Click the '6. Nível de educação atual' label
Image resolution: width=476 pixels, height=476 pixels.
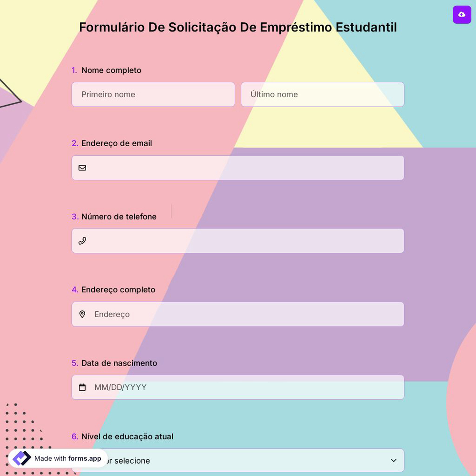122,436
